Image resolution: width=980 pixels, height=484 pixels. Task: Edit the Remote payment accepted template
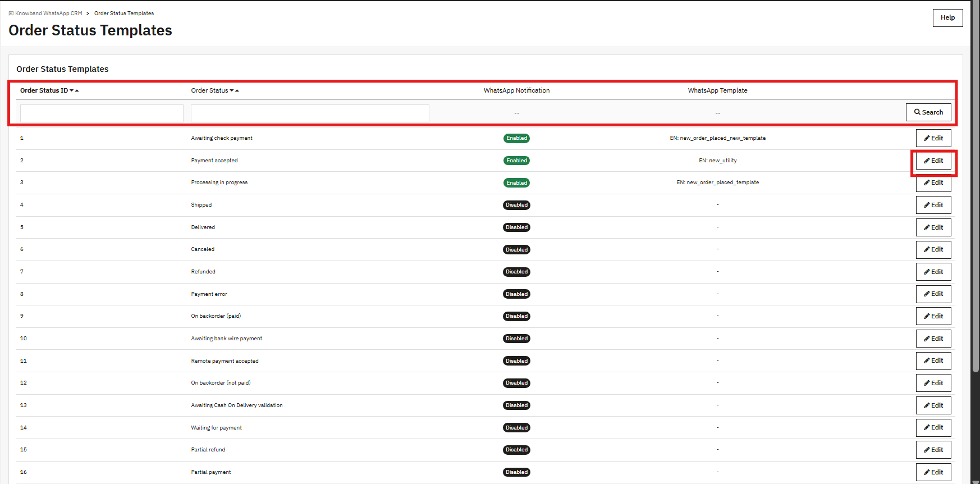933,360
